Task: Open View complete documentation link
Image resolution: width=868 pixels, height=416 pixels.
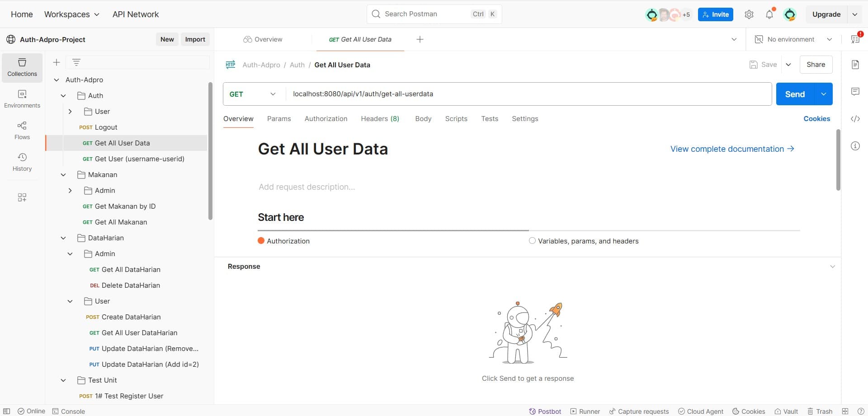Action: 732,149
